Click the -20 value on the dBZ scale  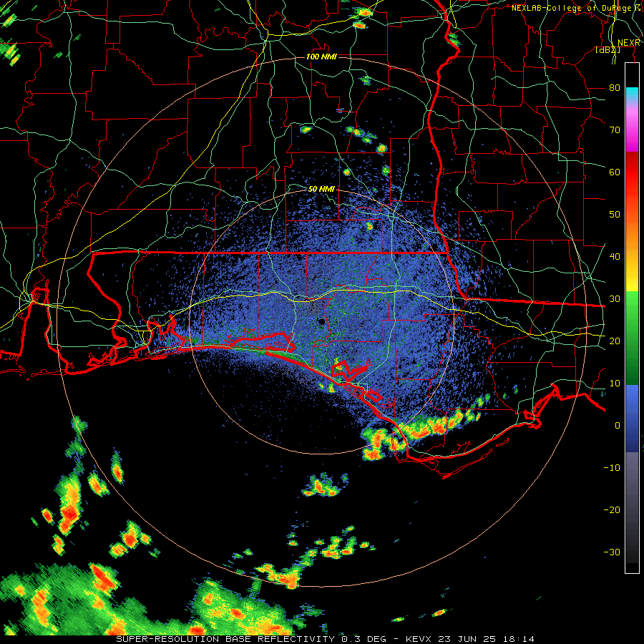coord(612,510)
